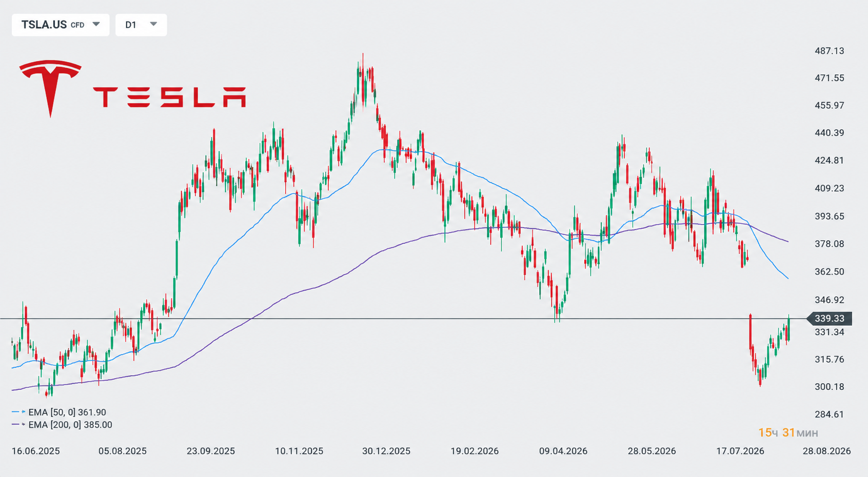This screenshot has height=477, width=868.
Task: Click date axis label 16.06.2025
Action: pos(36,451)
